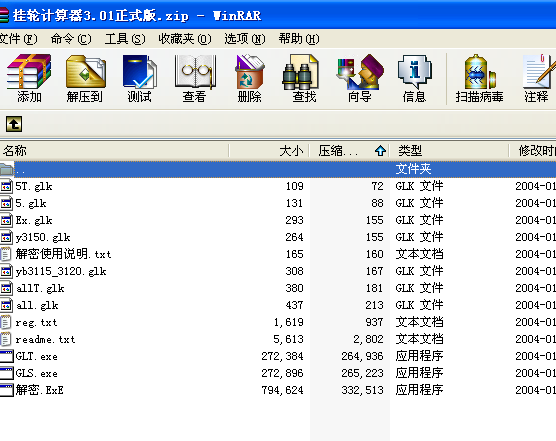Sort by the 类型 column header
The width and height of the screenshot is (556, 441).
point(449,151)
